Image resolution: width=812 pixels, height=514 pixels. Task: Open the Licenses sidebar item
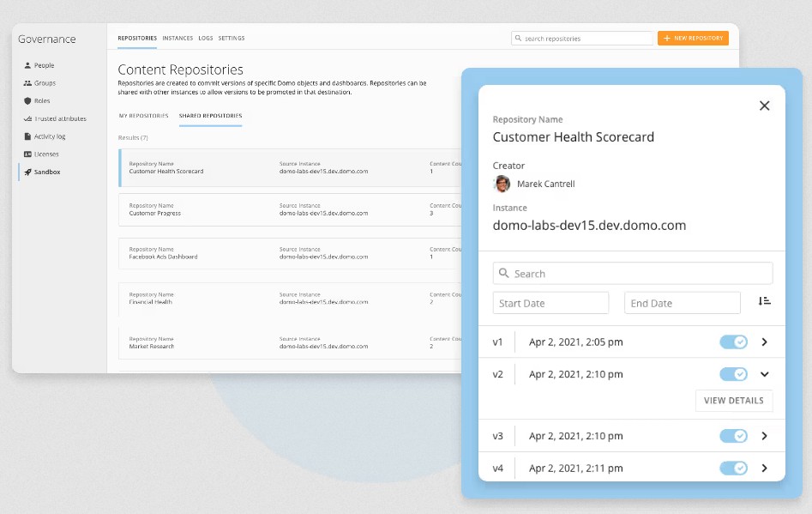point(41,154)
